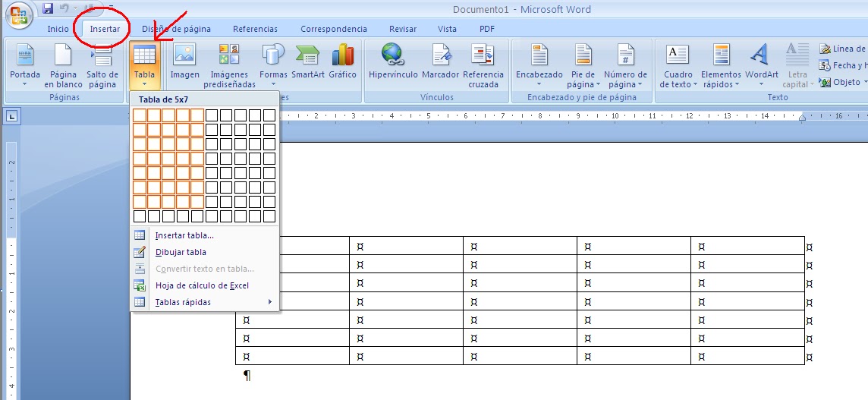Insert Fecha y hora

[843, 65]
